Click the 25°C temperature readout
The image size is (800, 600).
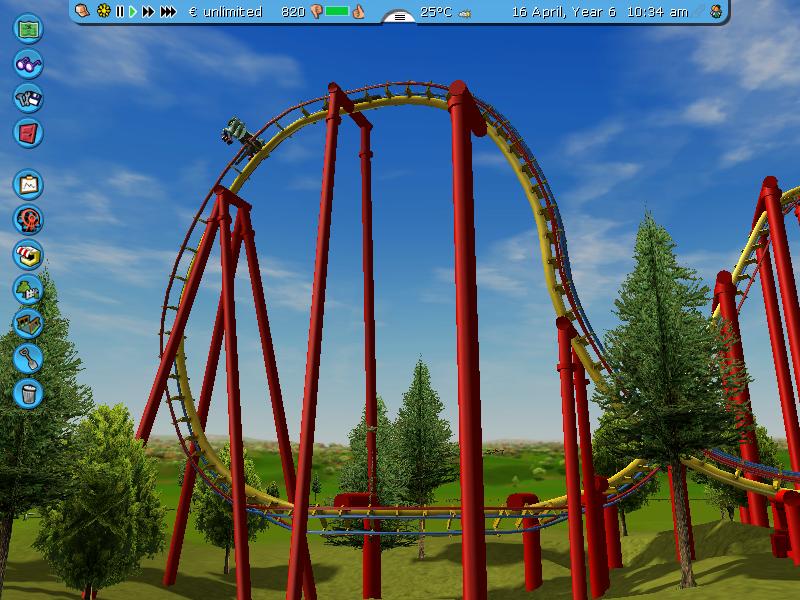coord(436,12)
